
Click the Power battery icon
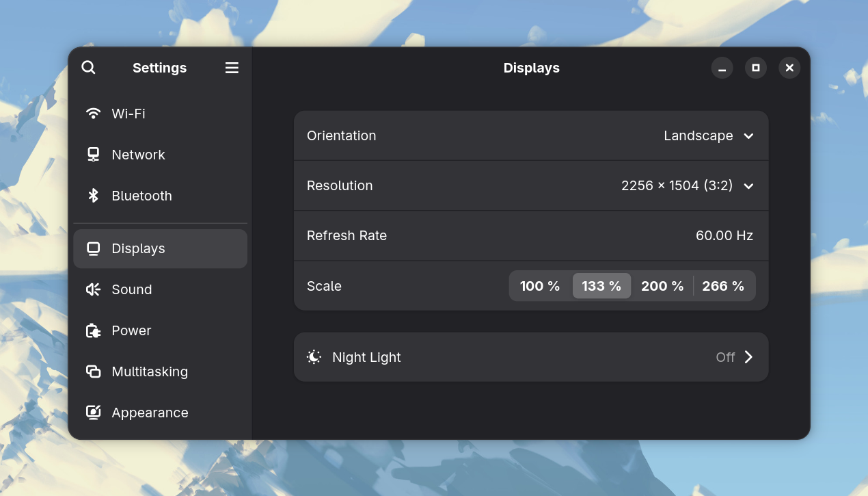[x=94, y=330]
